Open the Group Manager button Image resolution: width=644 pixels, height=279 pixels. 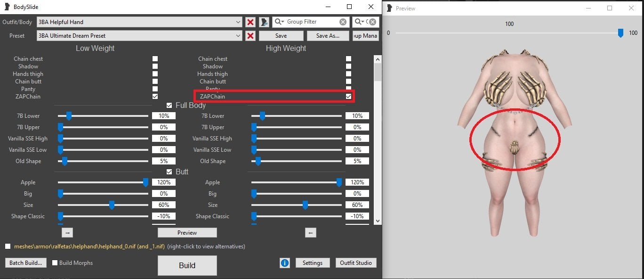(365, 36)
